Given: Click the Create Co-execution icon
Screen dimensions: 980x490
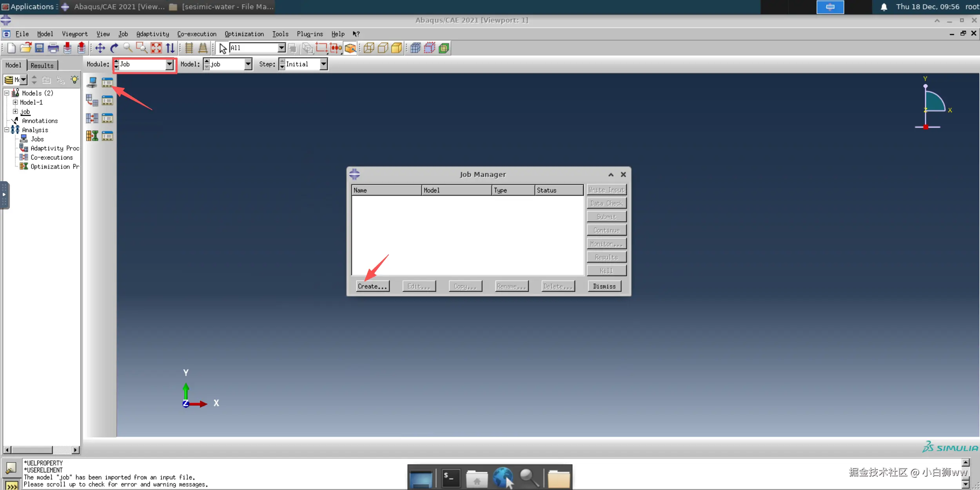Looking at the screenshot, I should [x=92, y=118].
